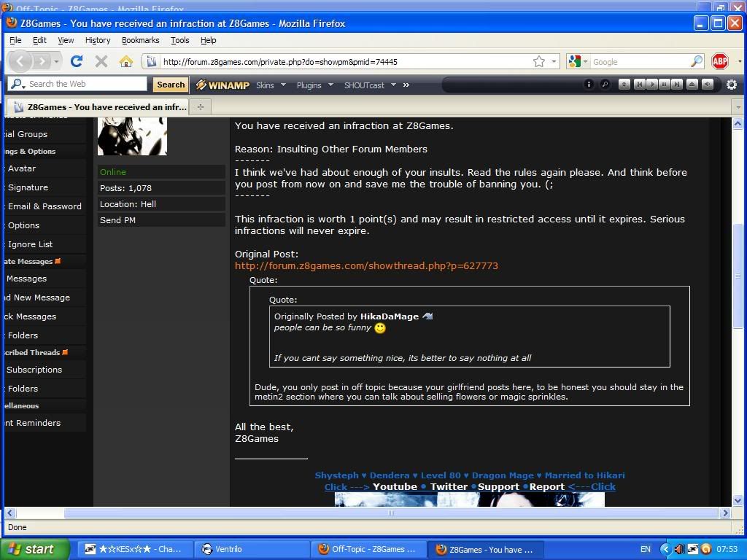Bookmark this page with the star icon

click(x=538, y=62)
